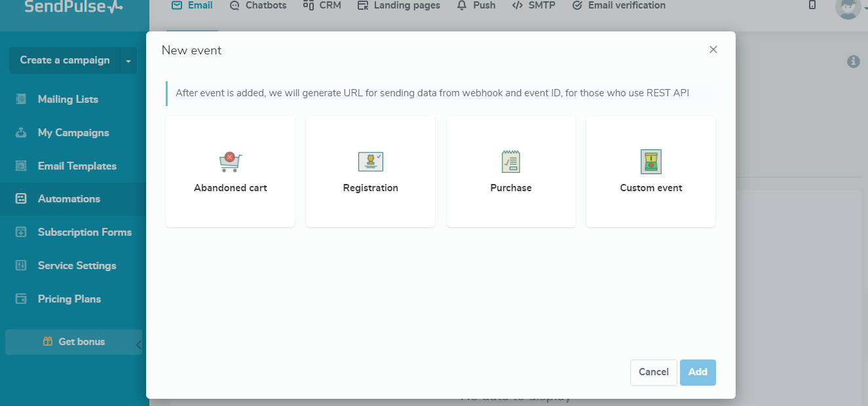Pick the Purchase receipt icon
The image size is (868, 406).
tap(510, 162)
